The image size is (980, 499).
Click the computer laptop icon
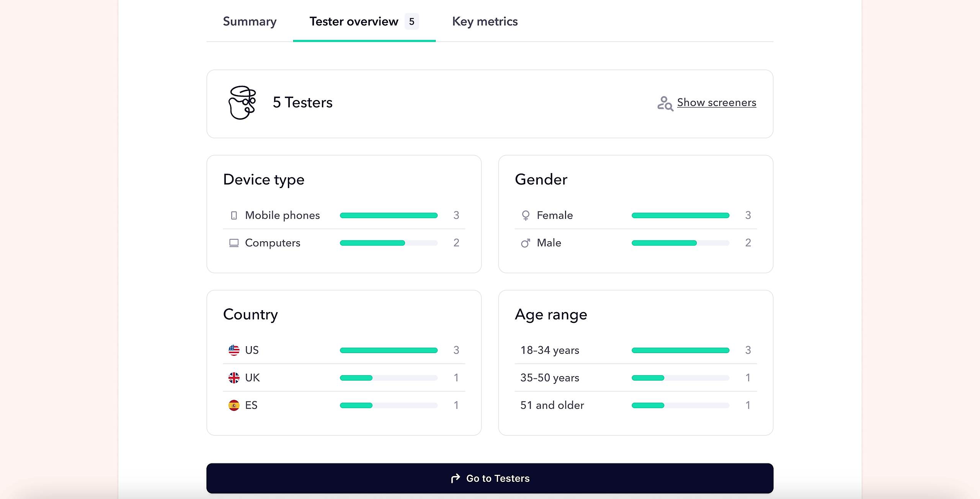(x=234, y=243)
